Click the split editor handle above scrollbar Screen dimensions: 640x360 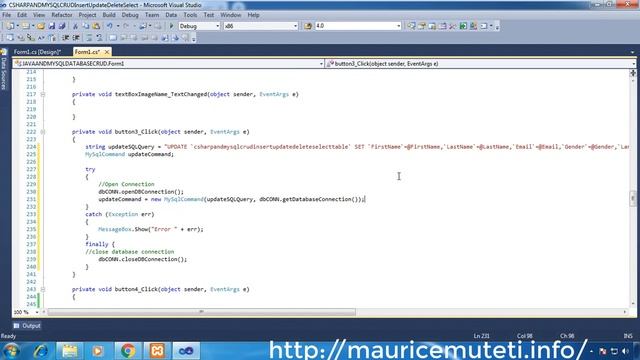(x=633, y=73)
